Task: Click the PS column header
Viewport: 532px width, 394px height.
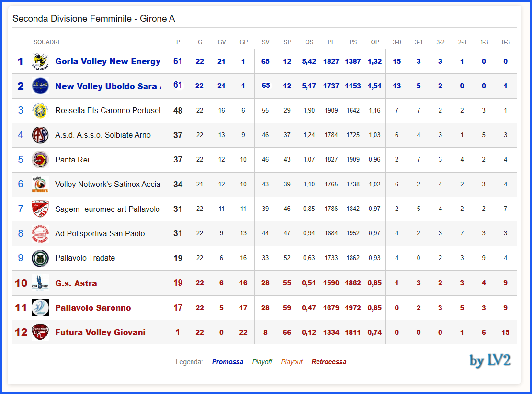Action: pos(353,42)
